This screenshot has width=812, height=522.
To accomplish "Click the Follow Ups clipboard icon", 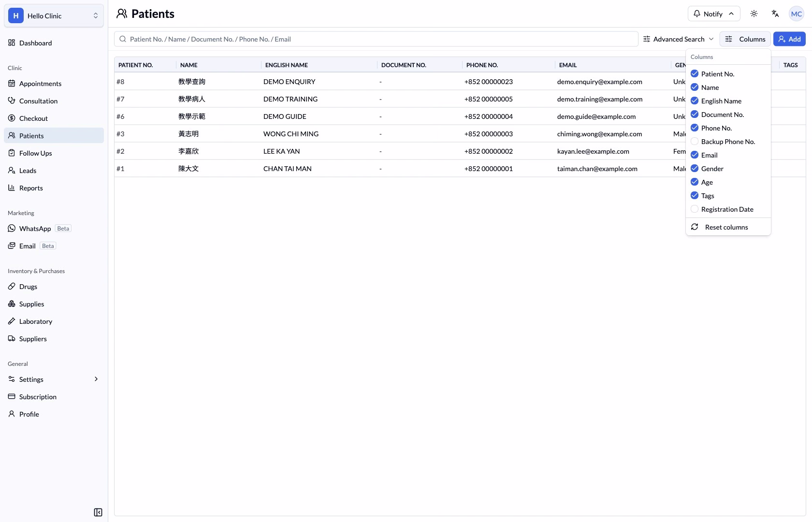I will 12,153.
